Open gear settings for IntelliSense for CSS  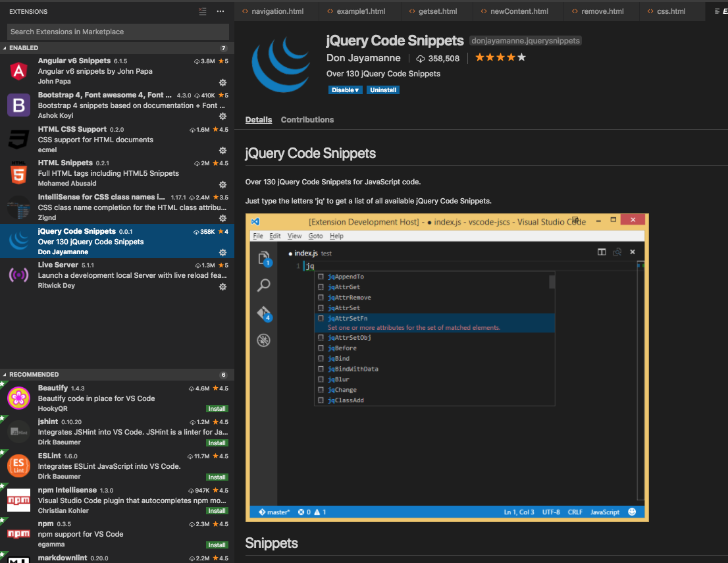223,219
